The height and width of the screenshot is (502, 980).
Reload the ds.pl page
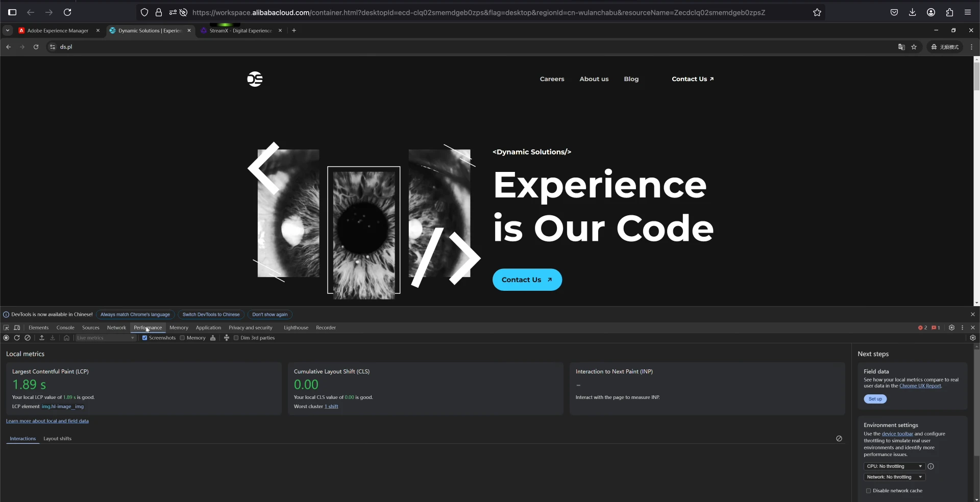36,47
